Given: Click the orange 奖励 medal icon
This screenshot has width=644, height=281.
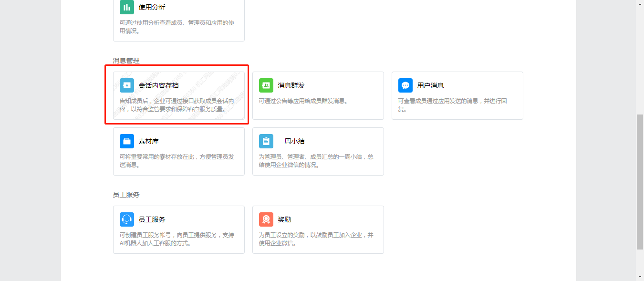Looking at the screenshot, I should click(x=266, y=219).
